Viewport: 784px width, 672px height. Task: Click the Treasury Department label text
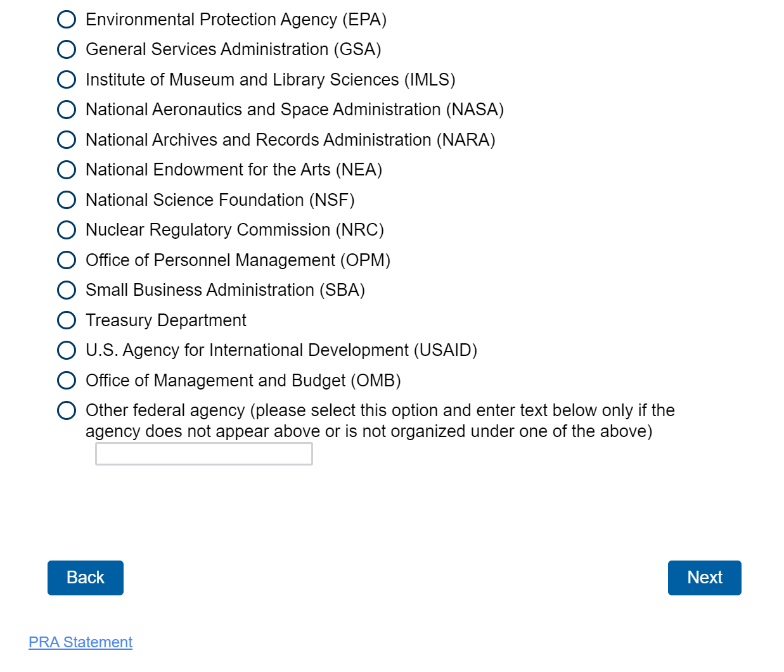tap(166, 320)
